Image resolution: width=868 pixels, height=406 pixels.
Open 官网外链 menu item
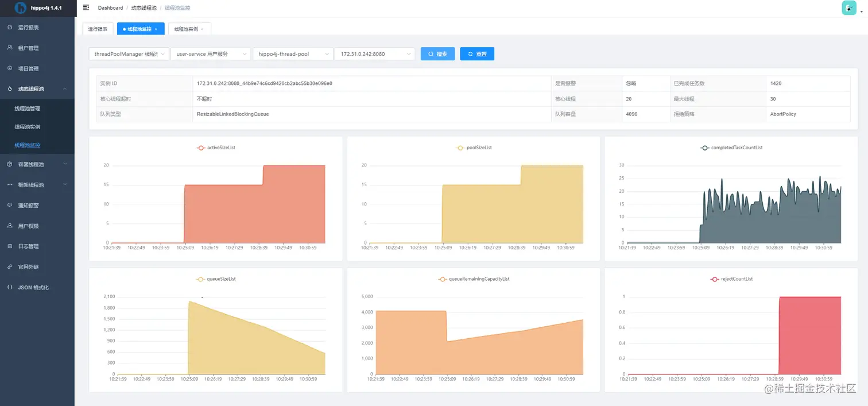tap(37, 267)
